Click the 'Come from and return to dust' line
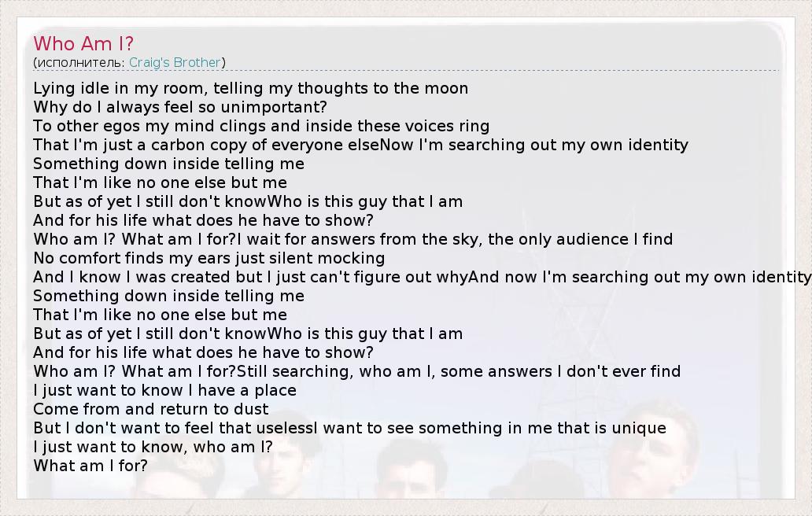The width and height of the screenshot is (812, 516). [x=151, y=409]
